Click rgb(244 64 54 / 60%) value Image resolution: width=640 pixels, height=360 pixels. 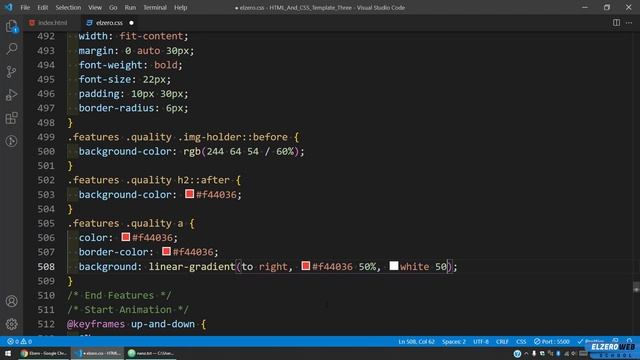pyautogui.click(x=241, y=151)
